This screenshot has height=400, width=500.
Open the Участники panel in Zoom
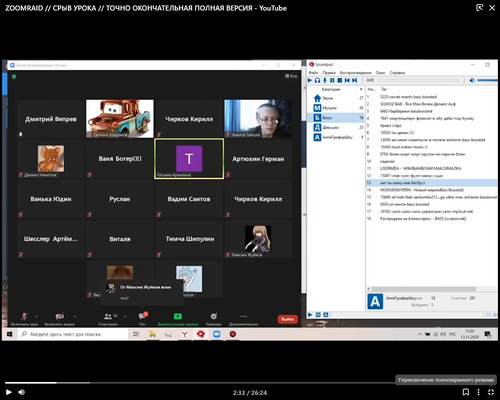(x=108, y=319)
